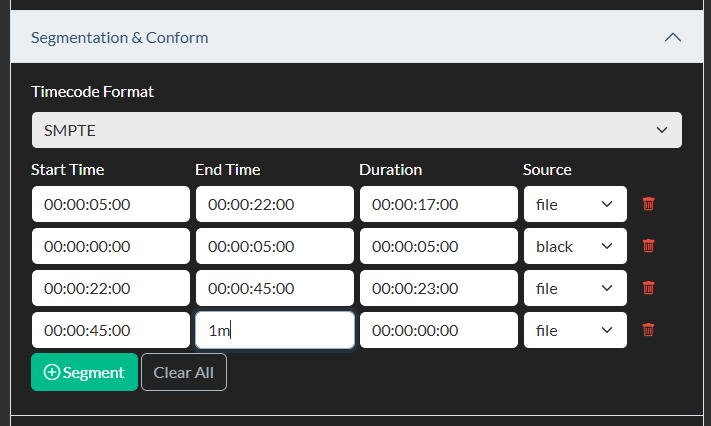Delete the black source segment row

[648, 246]
